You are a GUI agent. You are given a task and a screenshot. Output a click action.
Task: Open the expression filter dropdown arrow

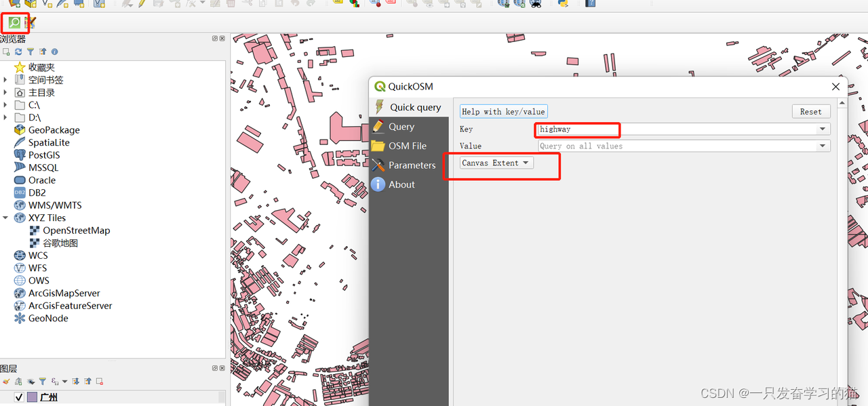64,382
